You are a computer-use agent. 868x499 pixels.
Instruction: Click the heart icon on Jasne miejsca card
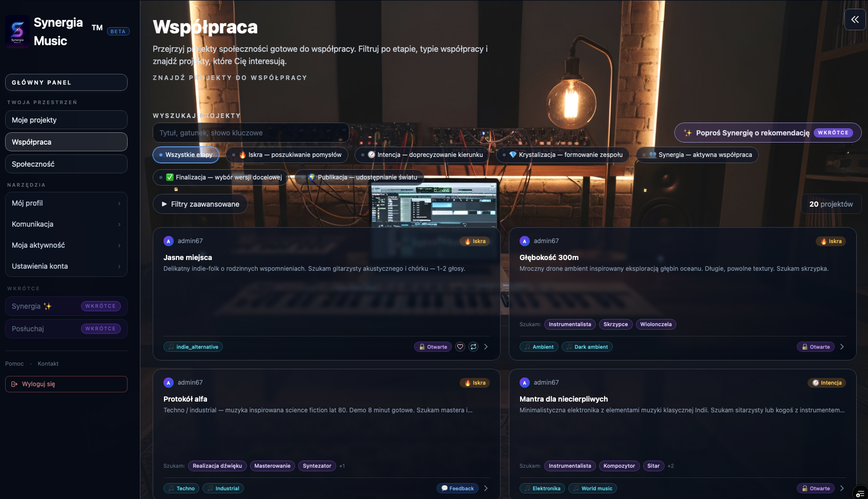[460, 347]
